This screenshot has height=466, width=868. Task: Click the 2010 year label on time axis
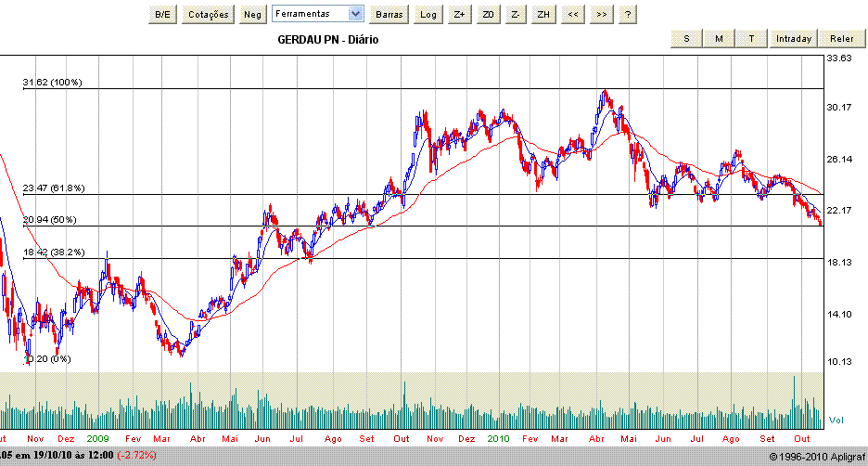498,438
